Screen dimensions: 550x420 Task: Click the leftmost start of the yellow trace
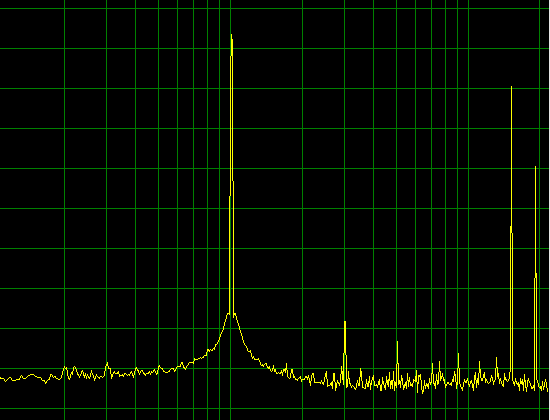point(1,379)
